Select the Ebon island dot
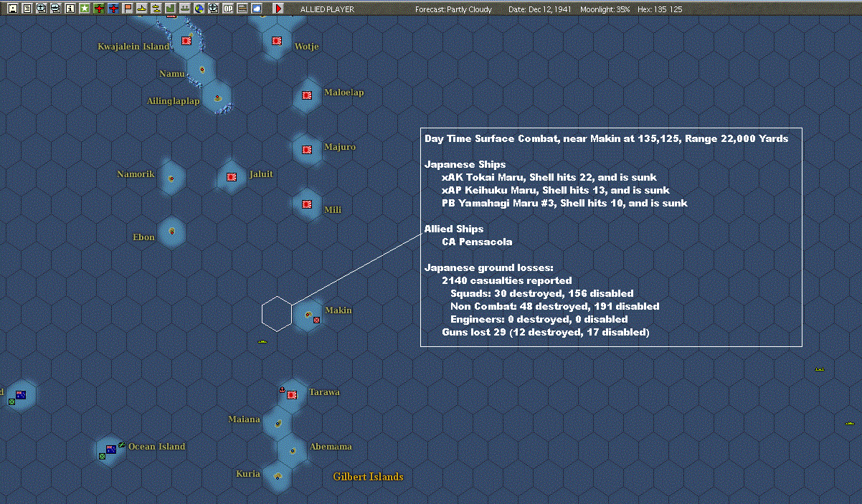The image size is (862, 504). pos(172,232)
